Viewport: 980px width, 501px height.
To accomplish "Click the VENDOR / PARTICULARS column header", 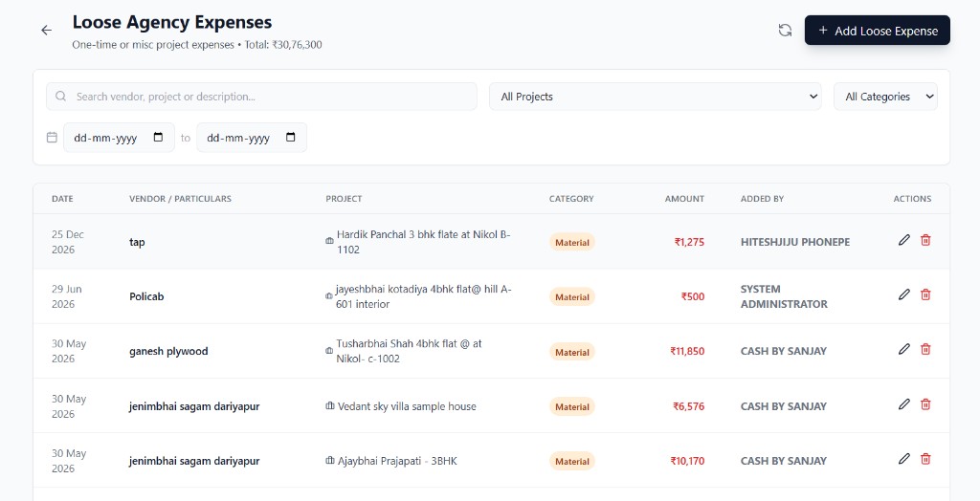I will point(180,199).
